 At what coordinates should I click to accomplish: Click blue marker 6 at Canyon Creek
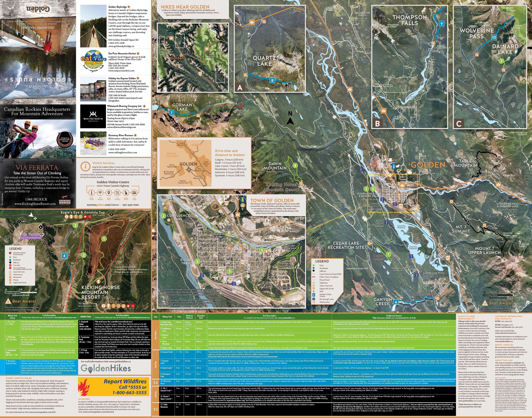(x=396, y=302)
